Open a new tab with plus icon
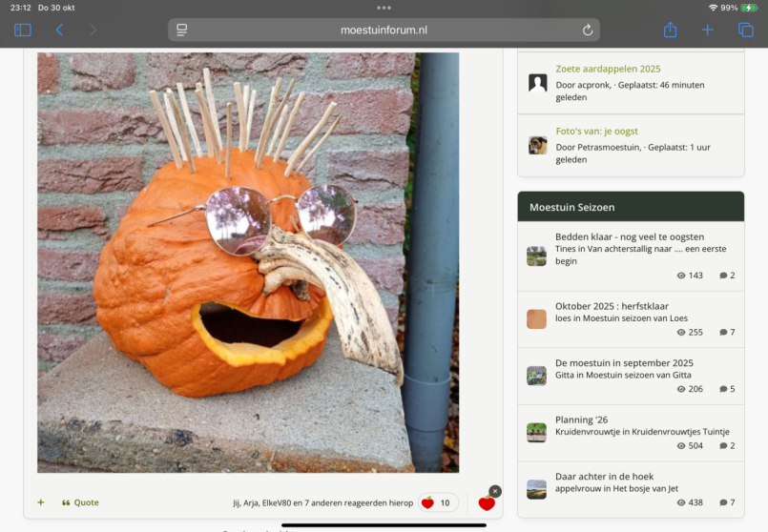The height and width of the screenshot is (532, 768). click(x=708, y=30)
